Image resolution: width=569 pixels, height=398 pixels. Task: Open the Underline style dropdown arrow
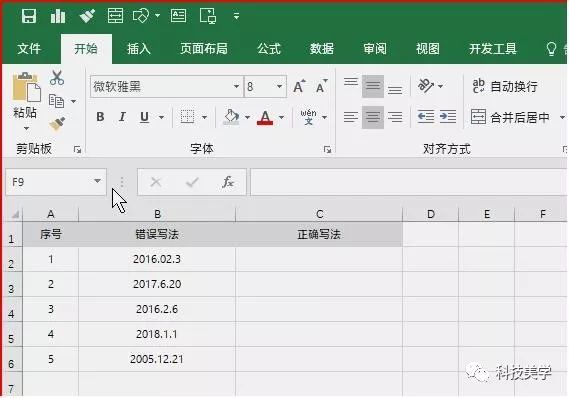pos(161,117)
